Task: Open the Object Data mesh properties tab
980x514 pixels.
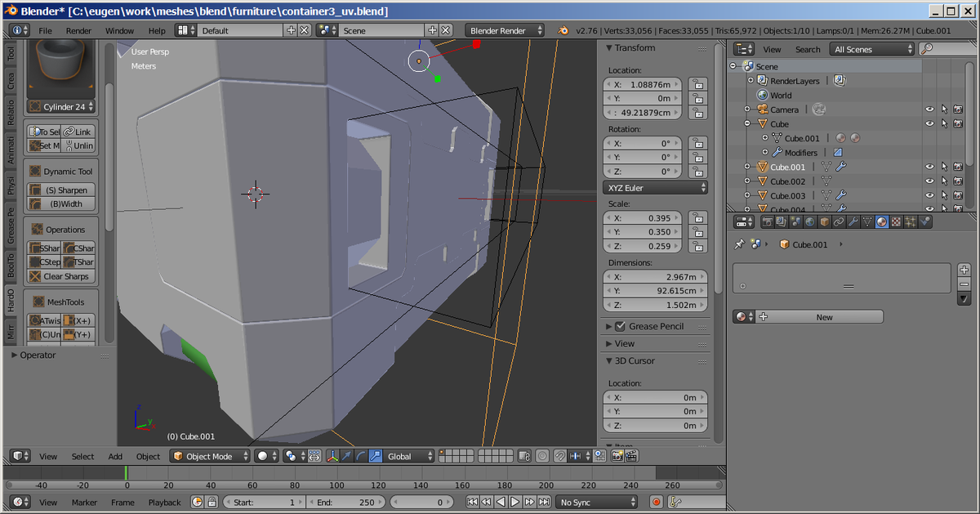Action: point(867,222)
